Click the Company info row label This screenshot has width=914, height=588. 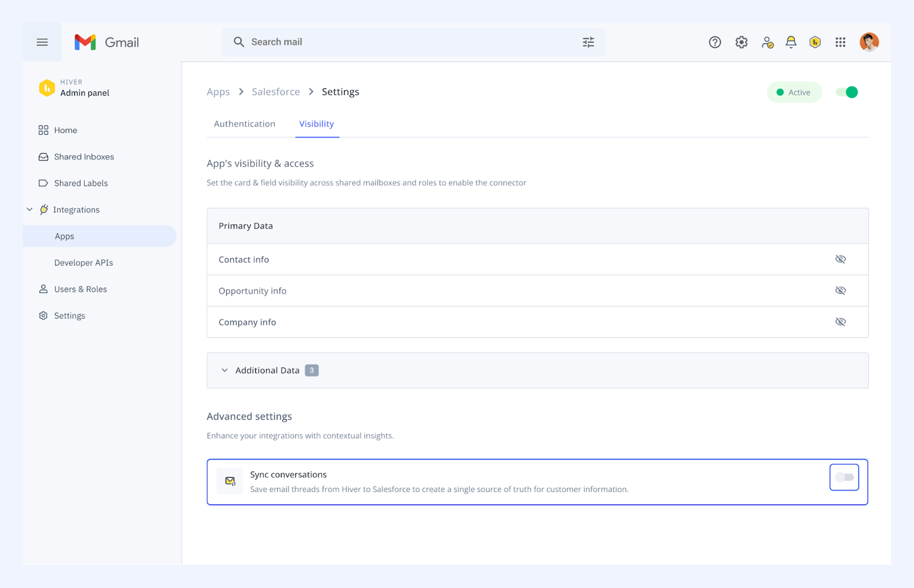[247, 323]
